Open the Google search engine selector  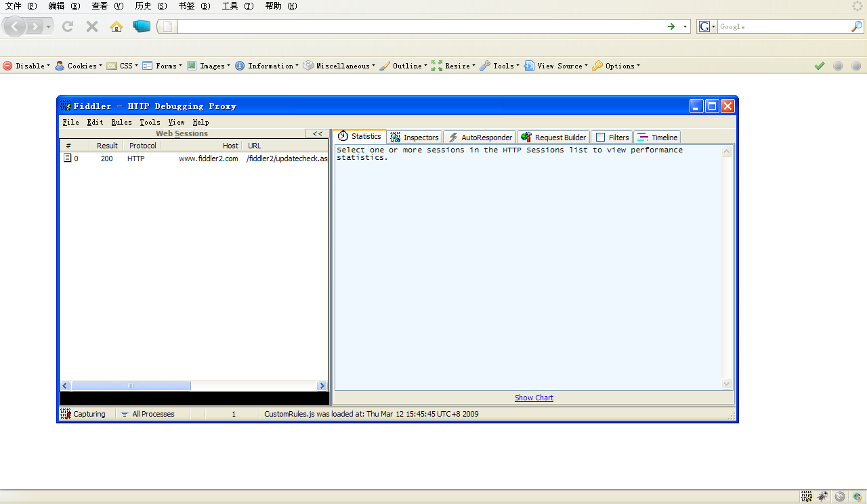pyautogui.click(x=707, y=26)
